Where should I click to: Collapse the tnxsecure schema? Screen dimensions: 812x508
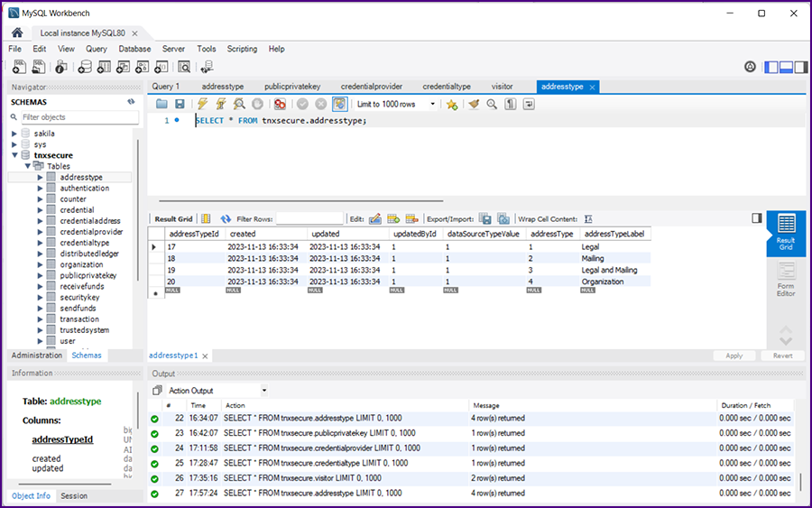14,155
